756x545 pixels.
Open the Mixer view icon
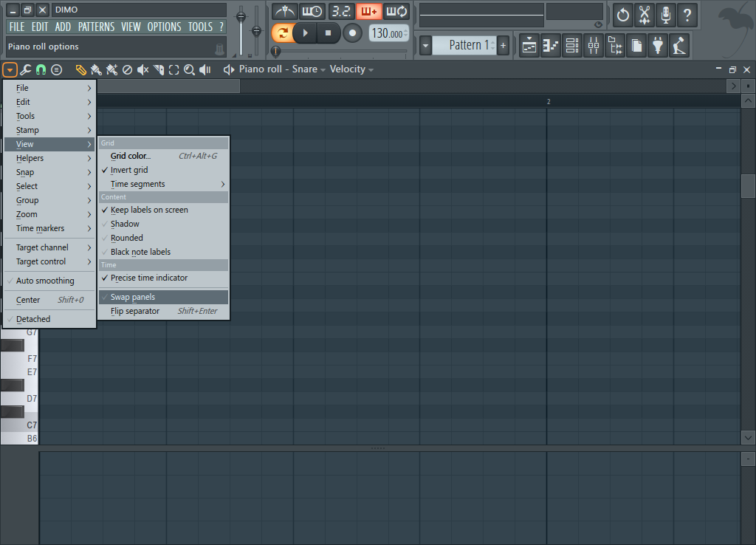click(594, 46)
